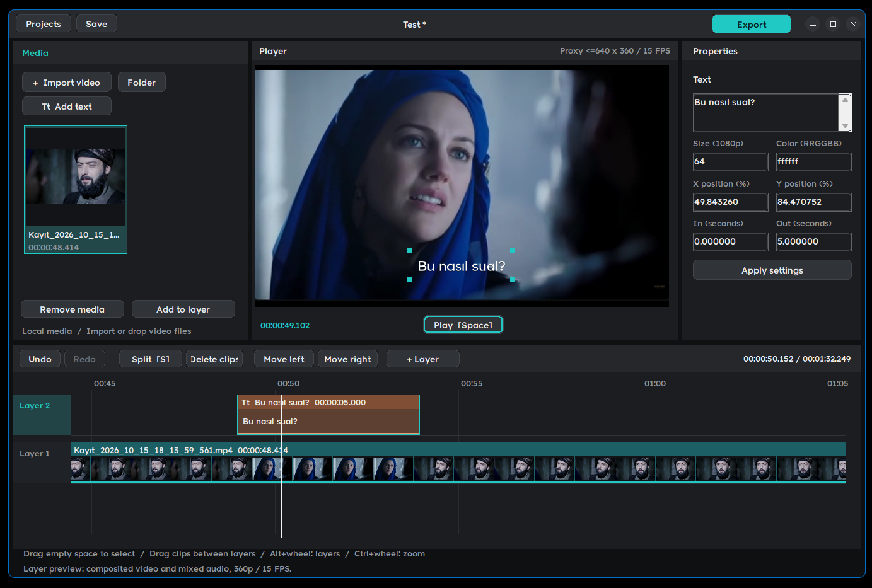Click the Redo button

click(84, 359)
